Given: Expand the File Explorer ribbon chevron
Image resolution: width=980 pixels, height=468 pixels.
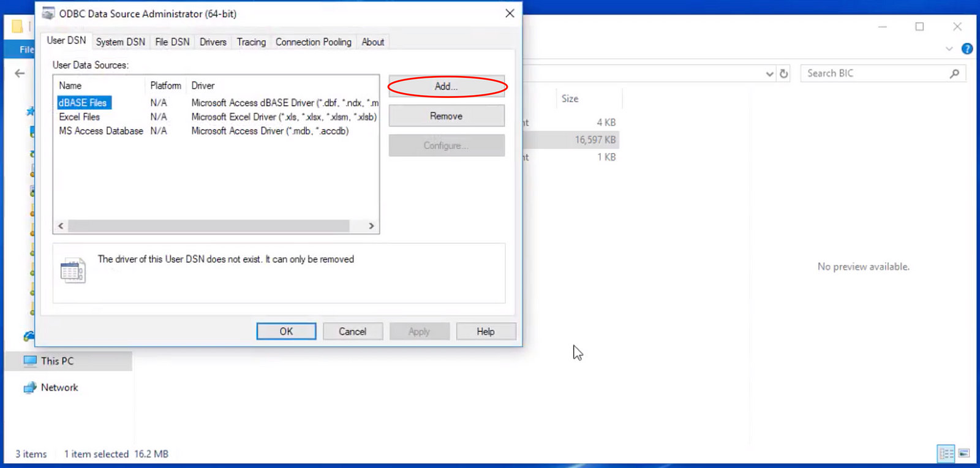Looking at the screenshot, I should [x=949, y=49].
